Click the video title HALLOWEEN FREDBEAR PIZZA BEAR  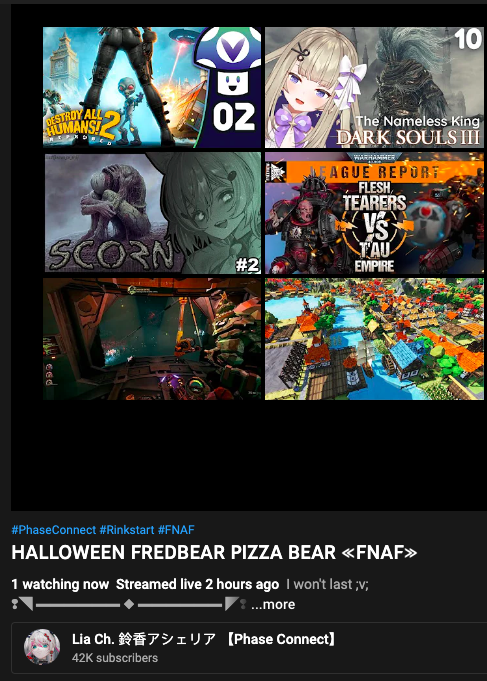pyautogui.click(x=214, y=552)
